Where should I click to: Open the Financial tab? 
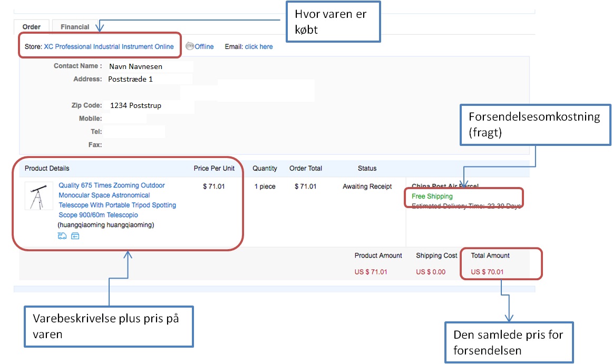[x=75, y=26]
